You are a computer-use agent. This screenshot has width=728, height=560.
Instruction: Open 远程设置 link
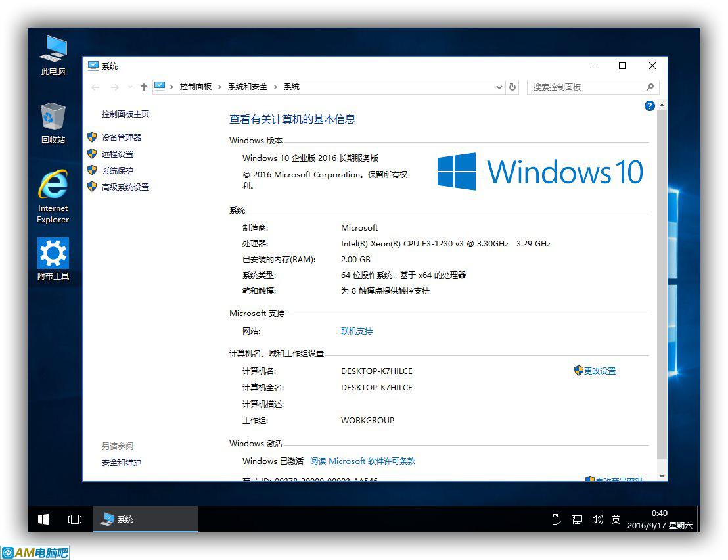(x=118, y=154)
